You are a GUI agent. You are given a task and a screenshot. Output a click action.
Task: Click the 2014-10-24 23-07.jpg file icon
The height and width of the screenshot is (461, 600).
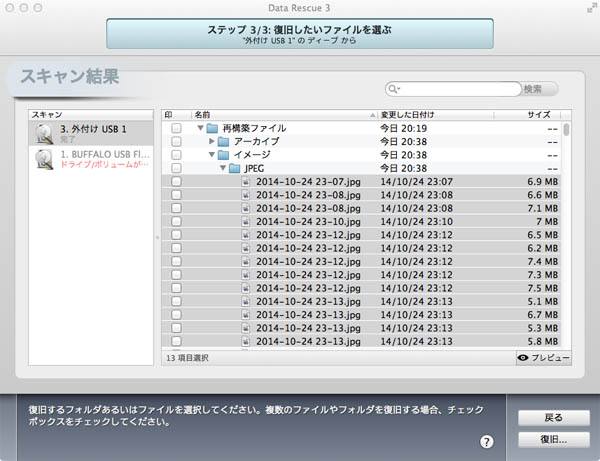tap(246, 182)
